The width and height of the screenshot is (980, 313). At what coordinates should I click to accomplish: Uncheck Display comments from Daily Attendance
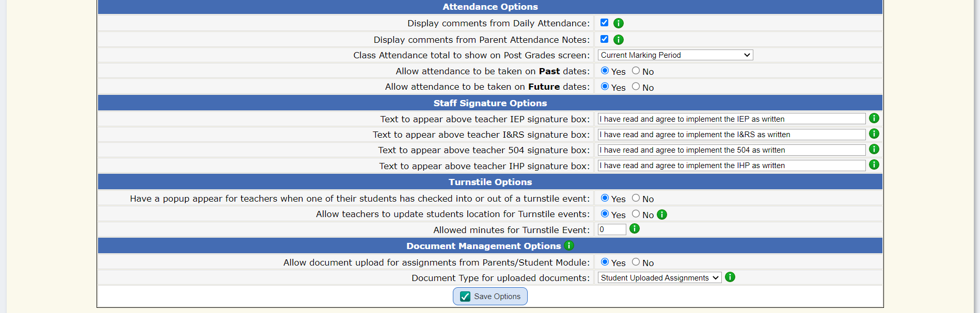(604, 22)
